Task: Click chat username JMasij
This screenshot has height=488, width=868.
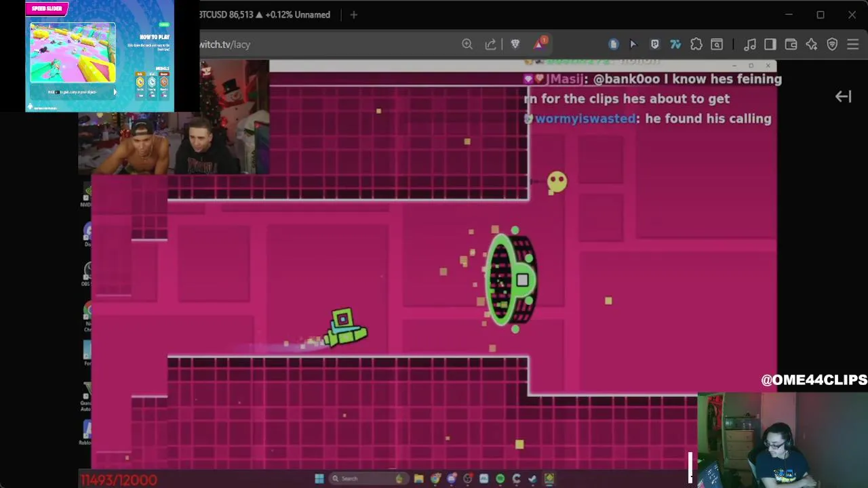Action: tap(566, 79)
